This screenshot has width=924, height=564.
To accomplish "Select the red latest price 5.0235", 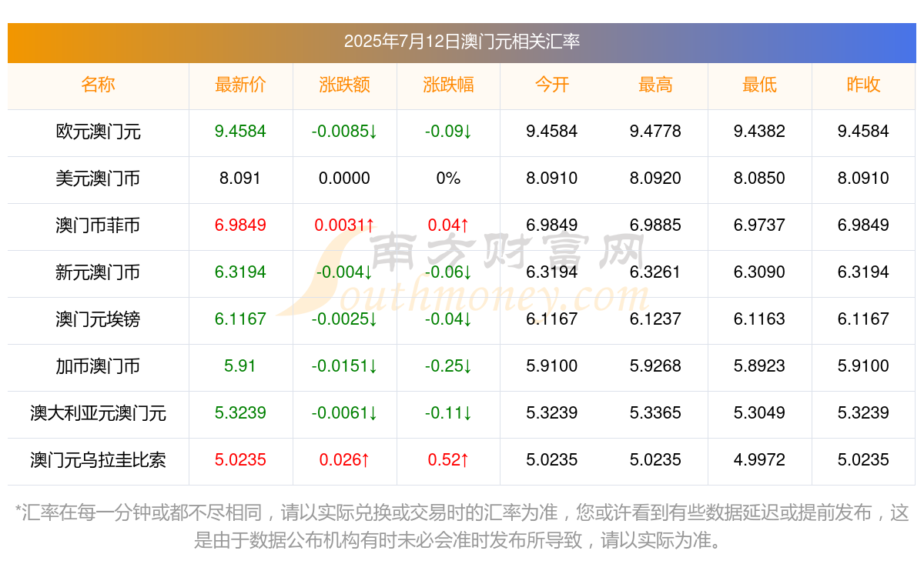I will (240, 460).
